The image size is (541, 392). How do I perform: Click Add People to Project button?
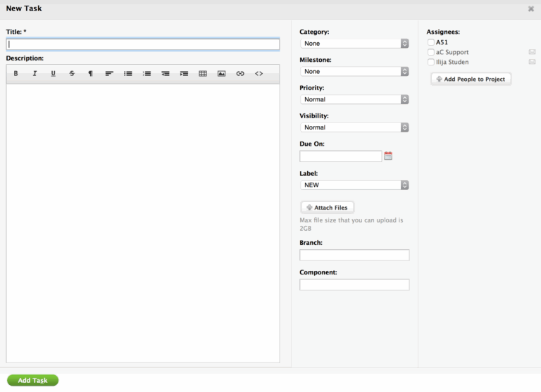(x=471, y=79)
